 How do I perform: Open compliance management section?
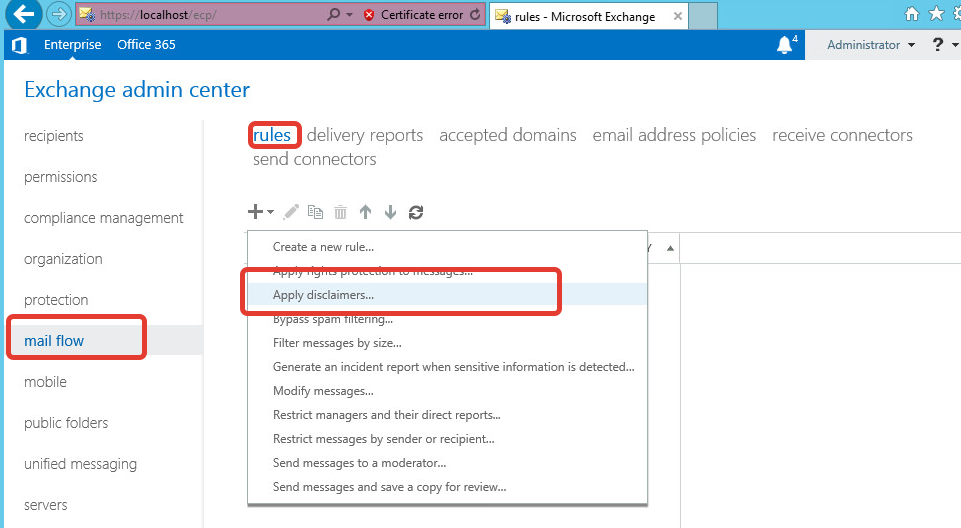tap(103, 218)
